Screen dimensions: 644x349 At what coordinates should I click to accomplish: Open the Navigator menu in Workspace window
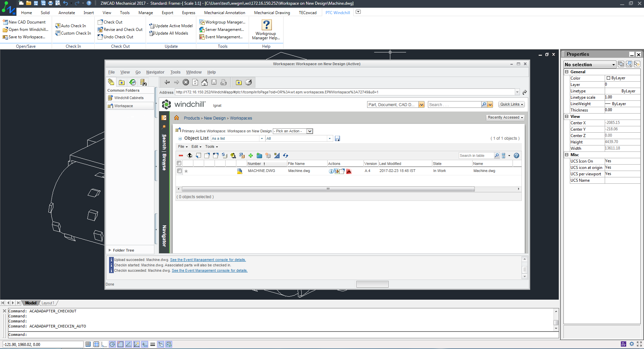point(155,72)
